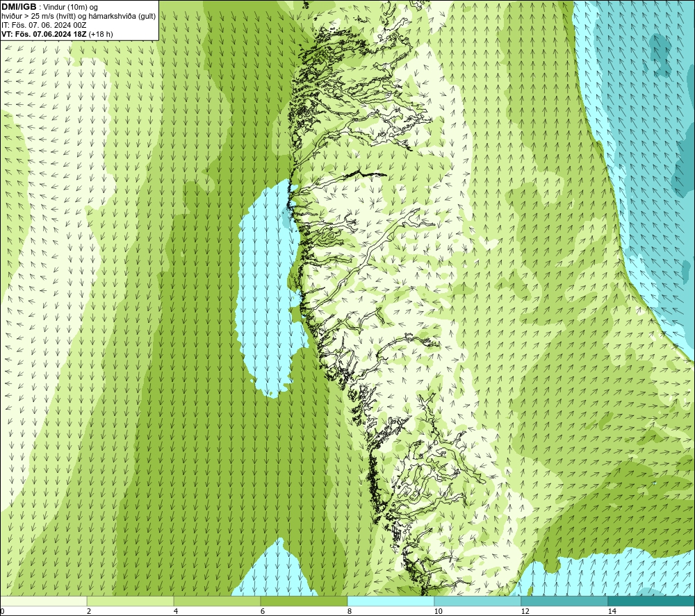Click the 10–12 m/s cyan legend swatch
Screen dimensions: 695x616
coord(478,601)
